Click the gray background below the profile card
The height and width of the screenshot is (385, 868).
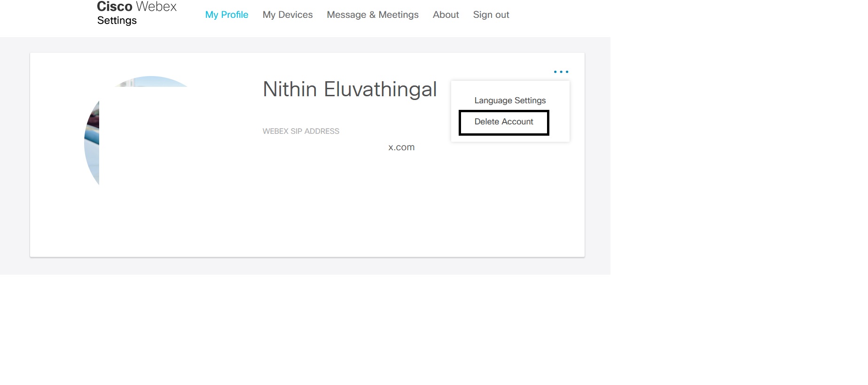(305, 266)
